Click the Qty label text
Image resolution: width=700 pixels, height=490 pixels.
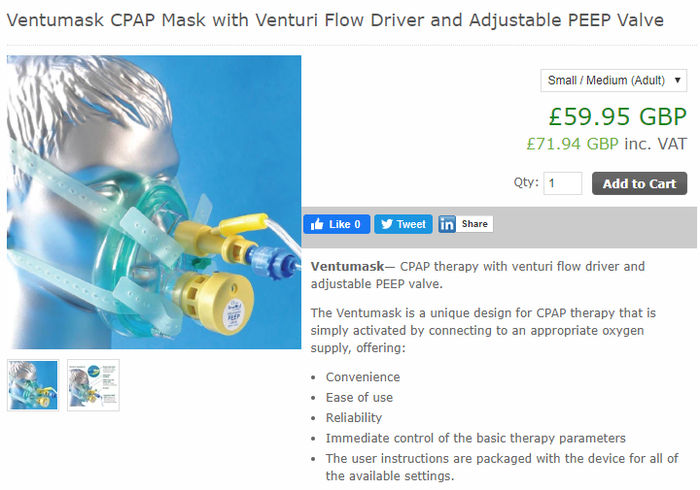click(525, 183)
